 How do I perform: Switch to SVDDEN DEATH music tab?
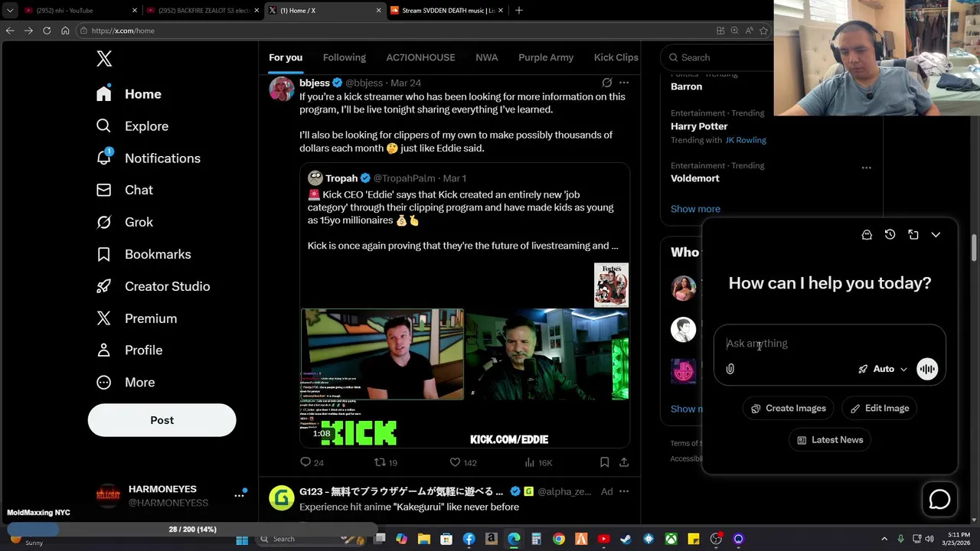coord(446,10)
